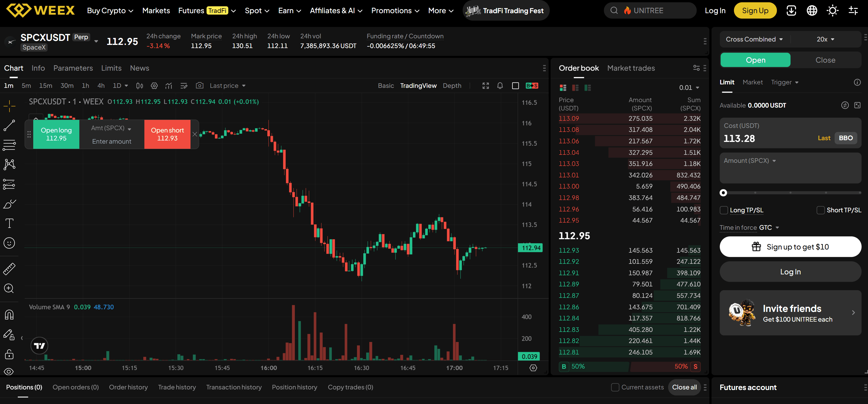Open the Order history tab

tap(128, 387)
